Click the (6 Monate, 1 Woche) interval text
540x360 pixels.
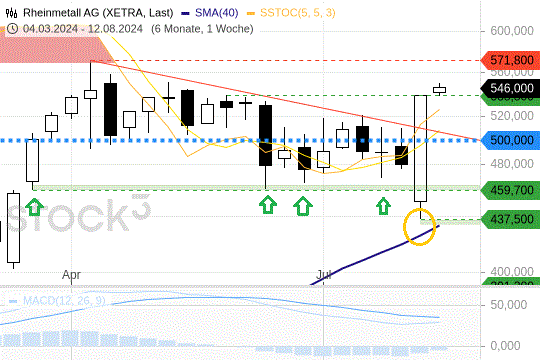pyautogui.click(x=202, y=29)
